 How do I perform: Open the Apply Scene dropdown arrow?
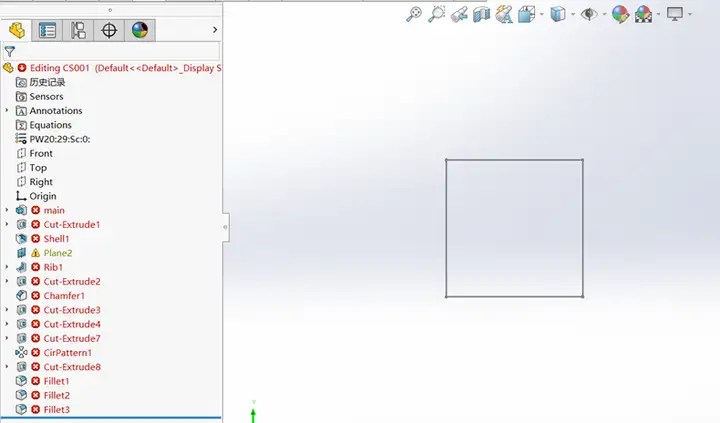click(x=659, y=14)
